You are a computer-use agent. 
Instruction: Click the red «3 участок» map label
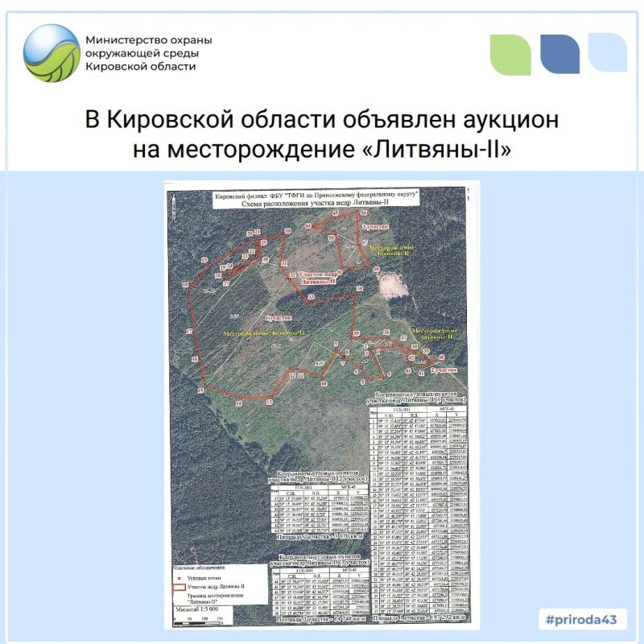[374, 227]
